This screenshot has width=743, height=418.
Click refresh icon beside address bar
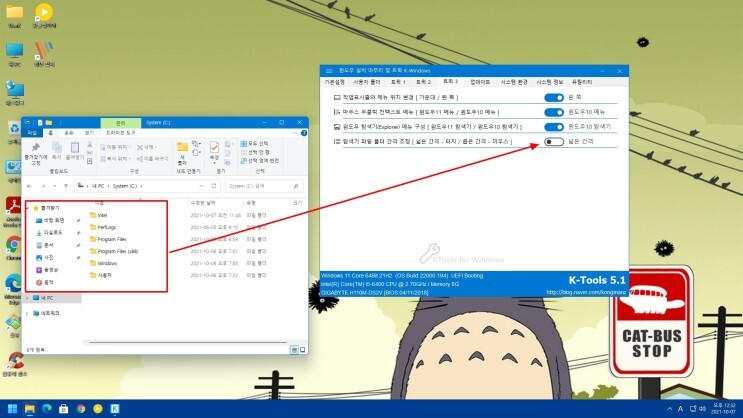214,186
